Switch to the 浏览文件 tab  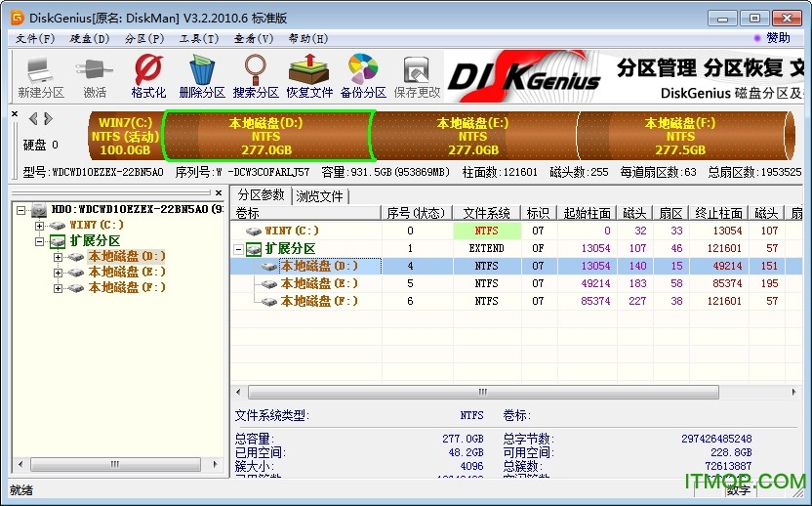(320, 196)
